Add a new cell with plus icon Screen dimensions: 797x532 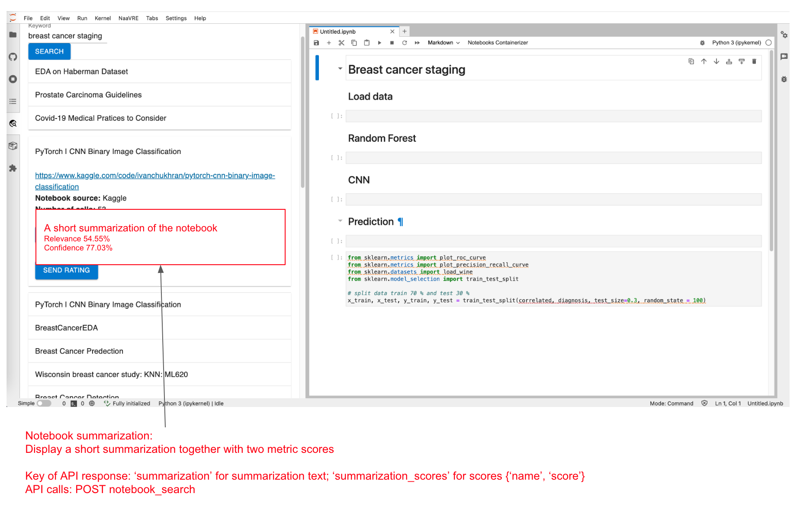[x=329, y=42]
